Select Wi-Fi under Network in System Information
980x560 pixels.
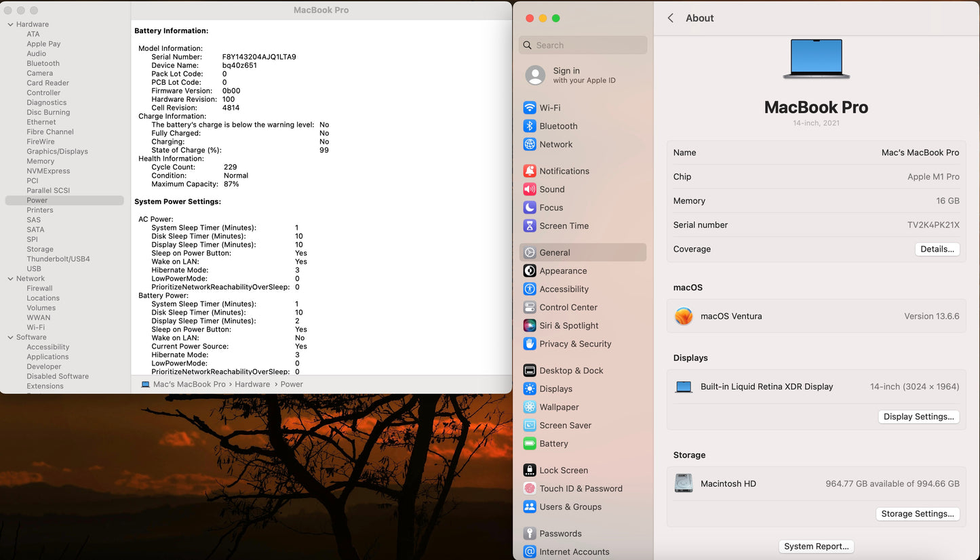tap(36, 327)
